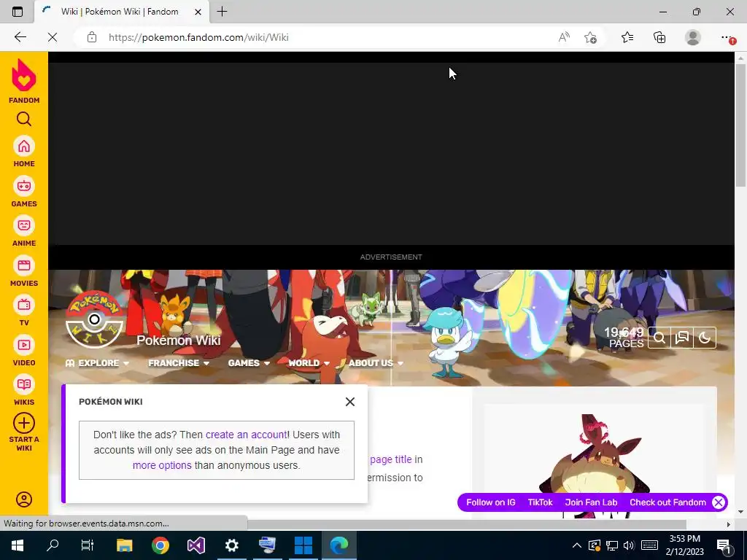The height and width of the screenshot is (560, 747).
Task: Open the wiki Discuss icon
Action: click(682, 338)
